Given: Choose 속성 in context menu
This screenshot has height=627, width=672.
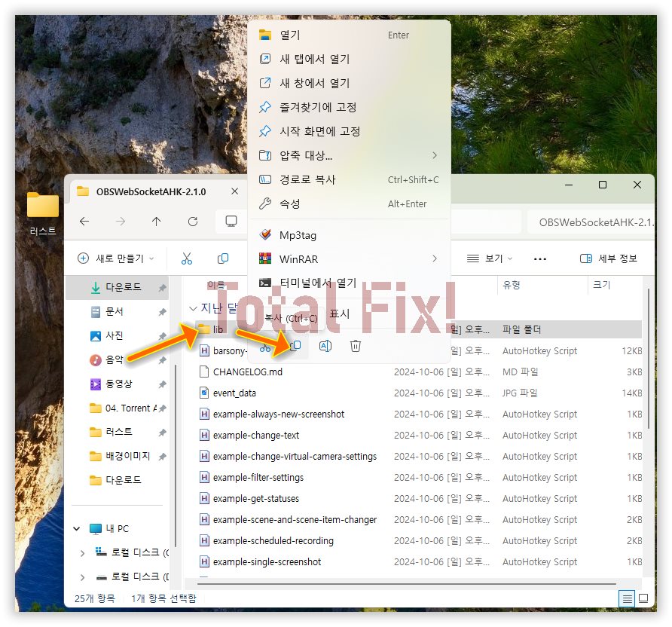Looking at the screenshot, I should (x=349, y=203).
